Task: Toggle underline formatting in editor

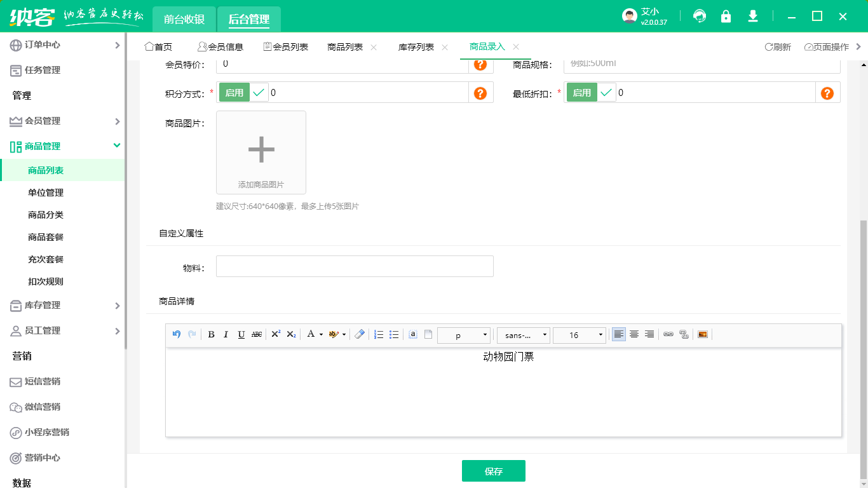Action: tap(241, 335)
